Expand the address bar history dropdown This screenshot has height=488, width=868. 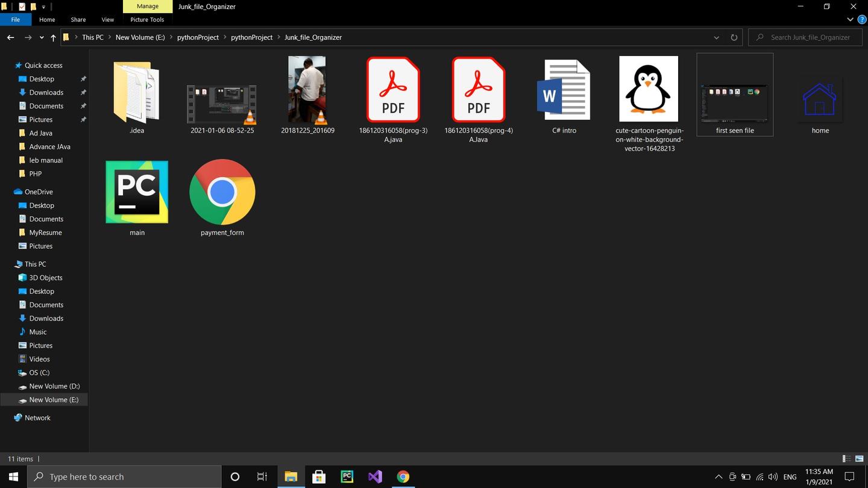coord(716,37)
